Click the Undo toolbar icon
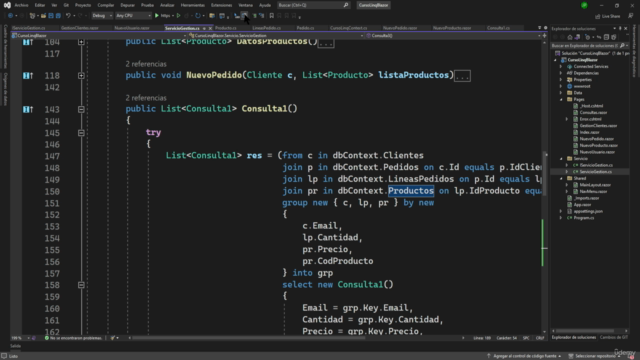This screenshot has height=360, width=640. (x=68, y=16)
